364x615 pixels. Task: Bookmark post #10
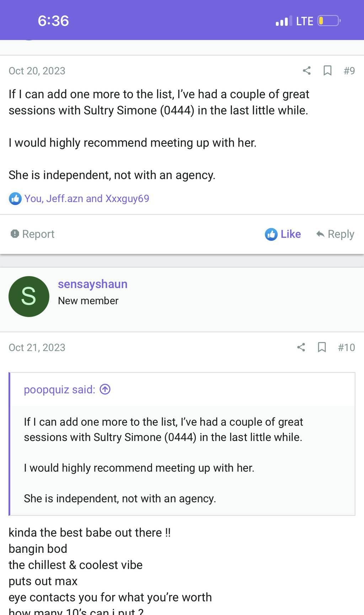322,347
